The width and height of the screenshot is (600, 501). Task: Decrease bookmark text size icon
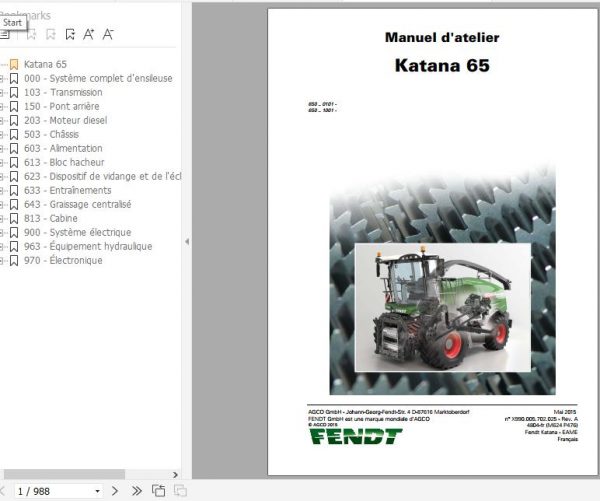click(108, 34)
